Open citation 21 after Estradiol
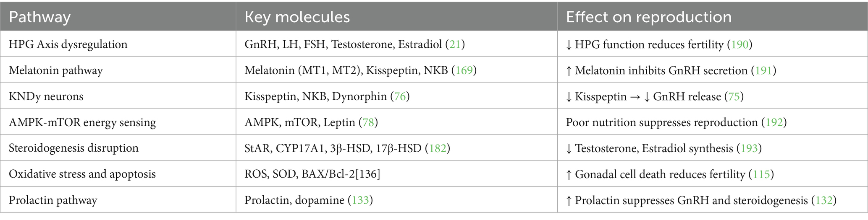 coord(455,44)
